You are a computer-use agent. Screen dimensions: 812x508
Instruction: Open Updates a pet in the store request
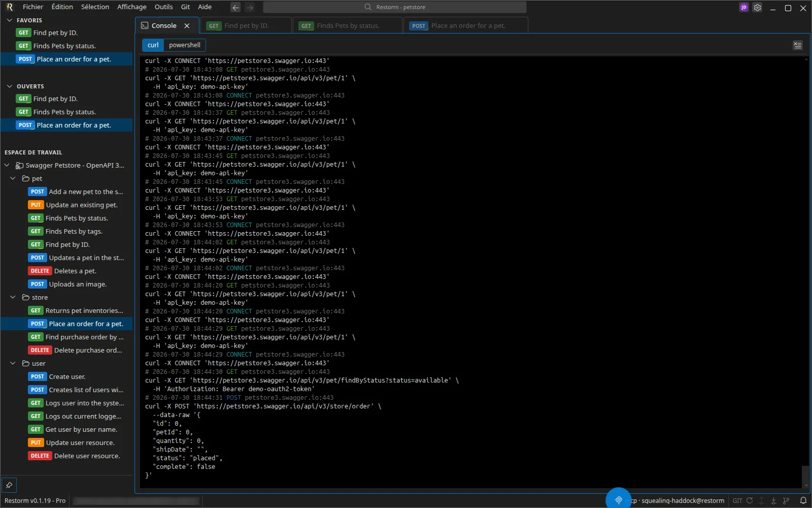pos(66,258)
